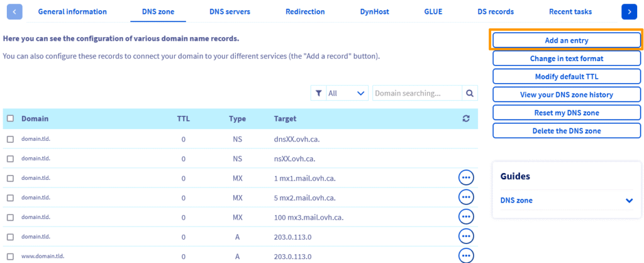The image size is (644, 263).
Task: View the Recent tasks tab
Action: pyautogui.click(x=570, y=11)
